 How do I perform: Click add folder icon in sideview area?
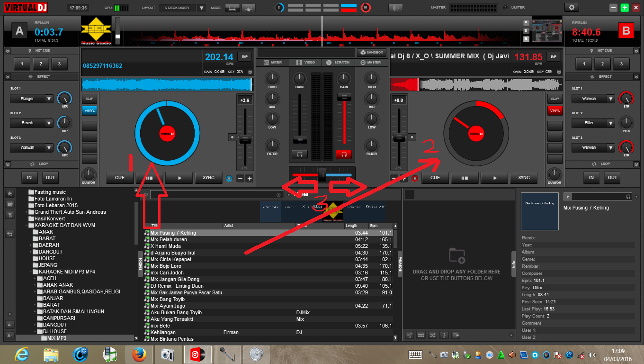(x=457, y=256)
